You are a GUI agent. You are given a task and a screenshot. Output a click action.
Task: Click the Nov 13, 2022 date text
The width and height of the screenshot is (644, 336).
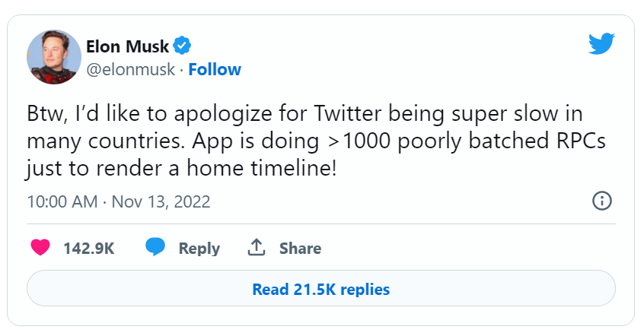[x=161, y=202]
